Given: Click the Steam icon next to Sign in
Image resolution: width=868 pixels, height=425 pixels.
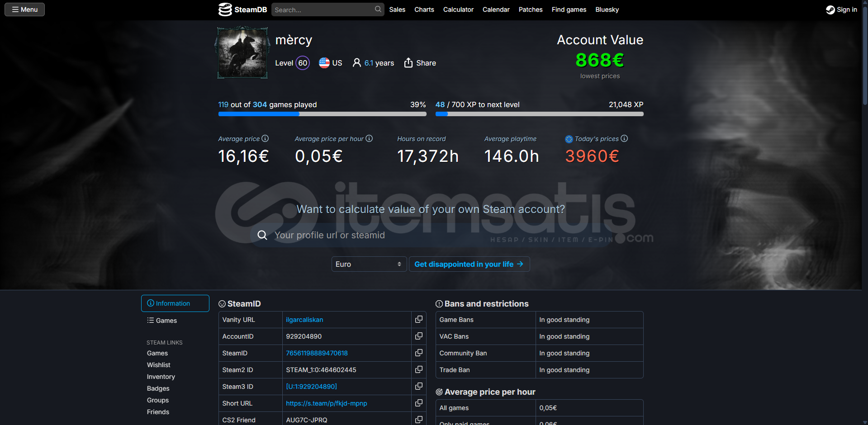Looking at the screenshot, I should pos(830,9).
